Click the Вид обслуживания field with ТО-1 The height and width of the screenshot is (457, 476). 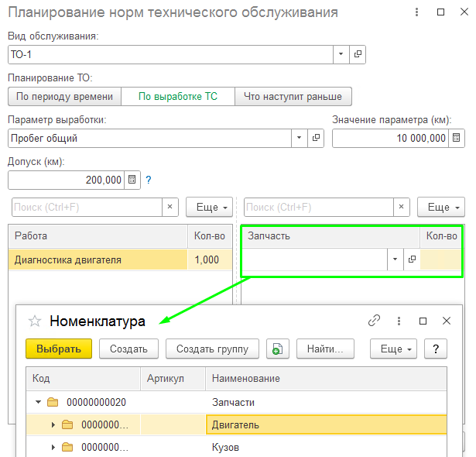170,54
